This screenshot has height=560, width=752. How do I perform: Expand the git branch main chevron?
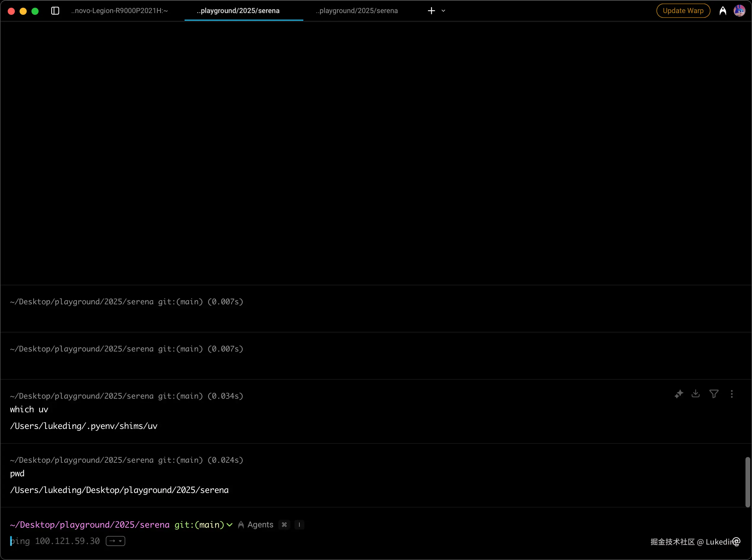click(230, 525)
